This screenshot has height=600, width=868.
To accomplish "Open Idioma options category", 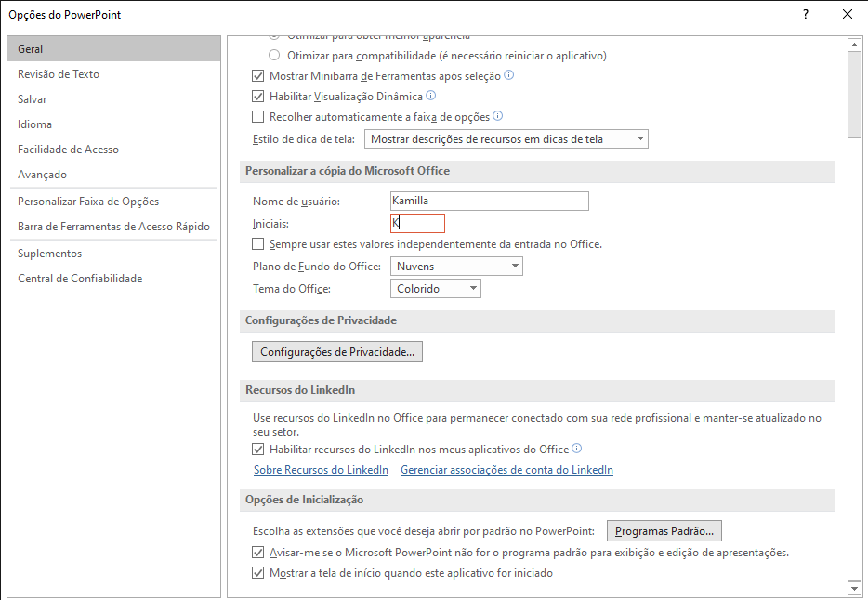I will click(x=113, y=124).
